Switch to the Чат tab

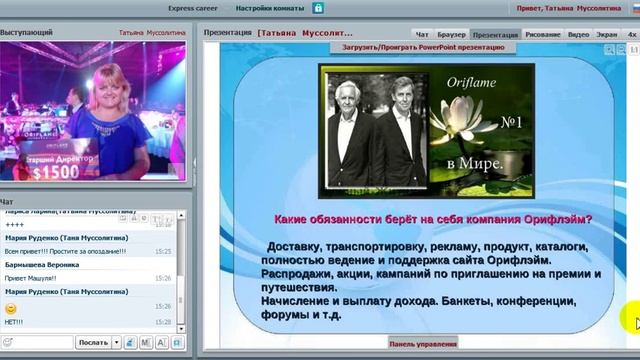click(x=422, y=35)
